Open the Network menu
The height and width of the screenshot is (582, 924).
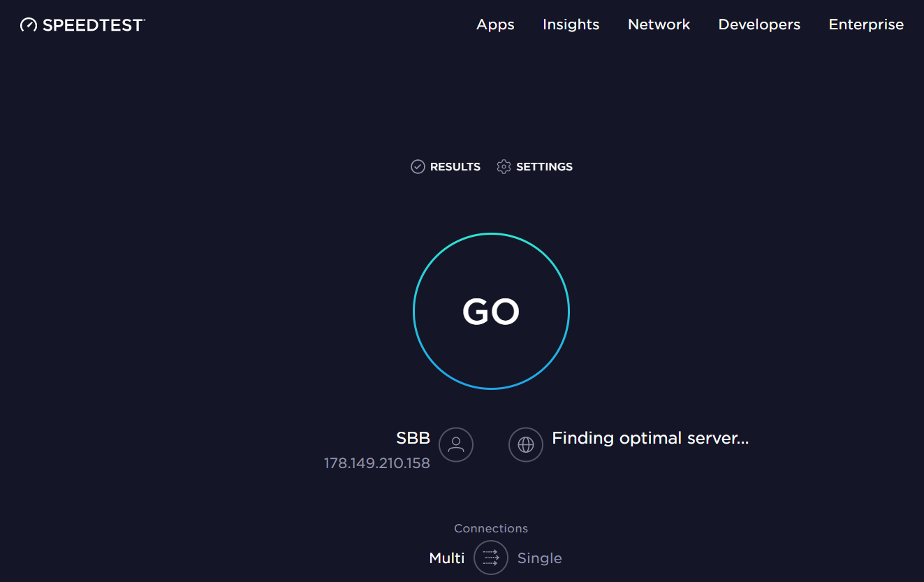(659, 24)
